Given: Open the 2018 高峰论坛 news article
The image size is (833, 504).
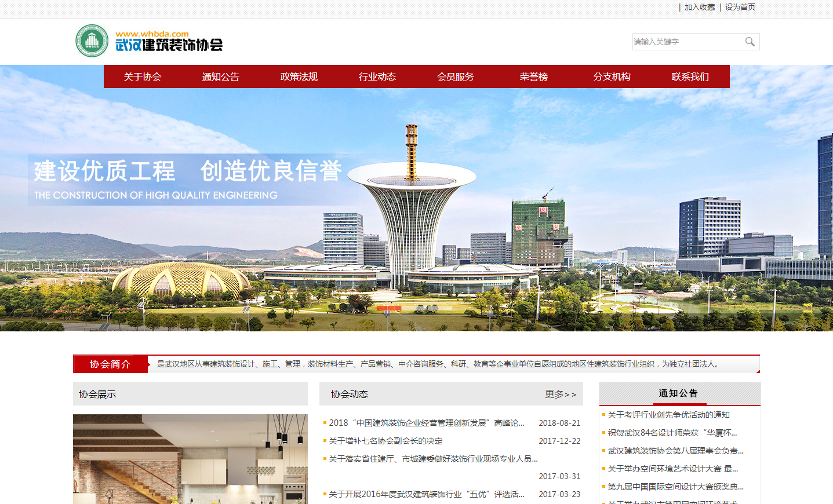Looking at the screenshot, I should tap(427, 423).
